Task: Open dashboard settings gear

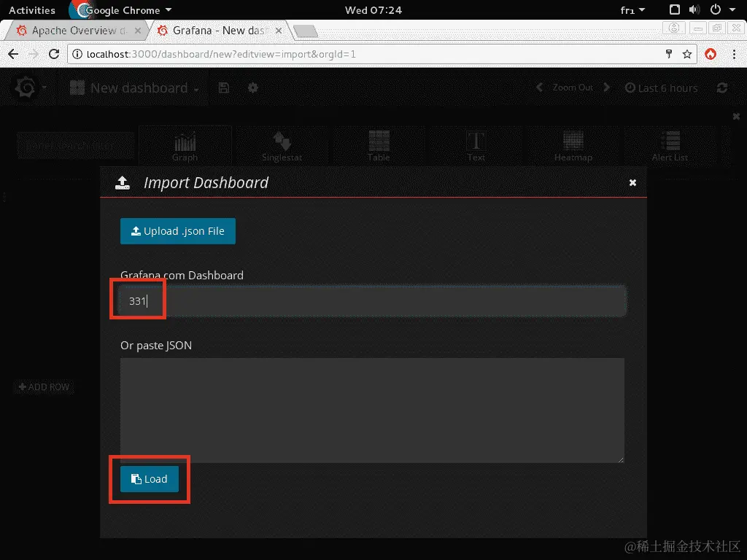Action: (x=253, y=87)
